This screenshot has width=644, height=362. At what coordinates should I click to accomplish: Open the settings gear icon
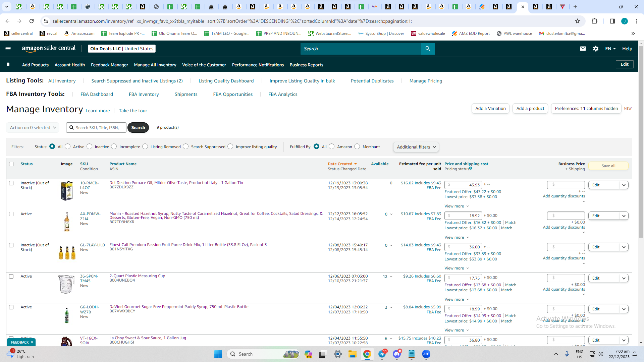click(x=596, y=49)
